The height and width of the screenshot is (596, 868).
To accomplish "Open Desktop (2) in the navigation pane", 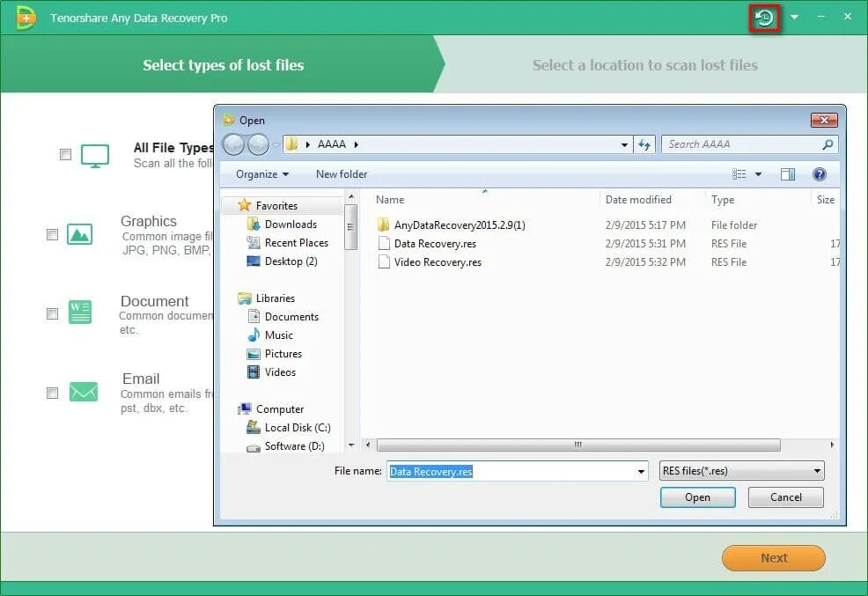I will [291, 261].
